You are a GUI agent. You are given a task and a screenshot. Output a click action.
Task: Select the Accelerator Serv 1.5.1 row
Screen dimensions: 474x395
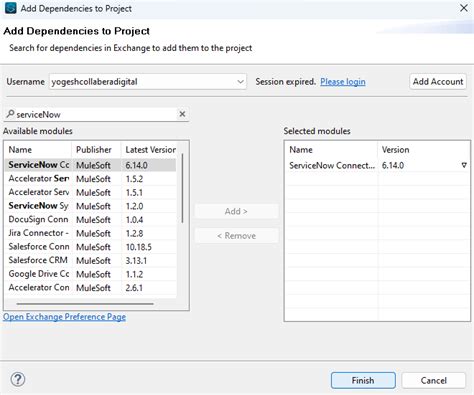[x=90, y=192]
